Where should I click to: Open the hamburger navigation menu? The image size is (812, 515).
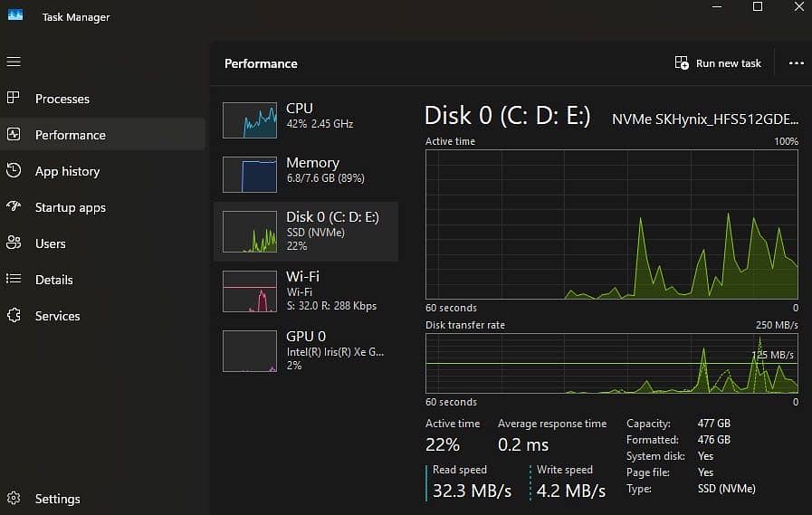coord(14,62)
